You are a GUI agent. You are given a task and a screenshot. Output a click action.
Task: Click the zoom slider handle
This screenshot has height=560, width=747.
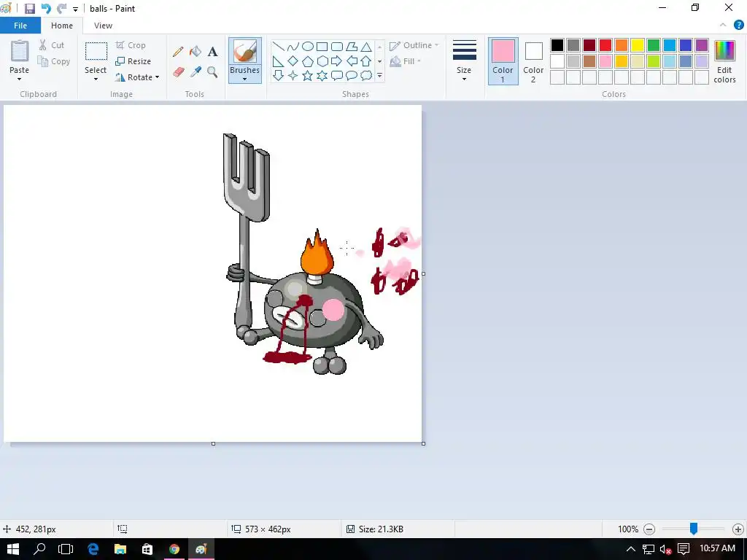694,528
